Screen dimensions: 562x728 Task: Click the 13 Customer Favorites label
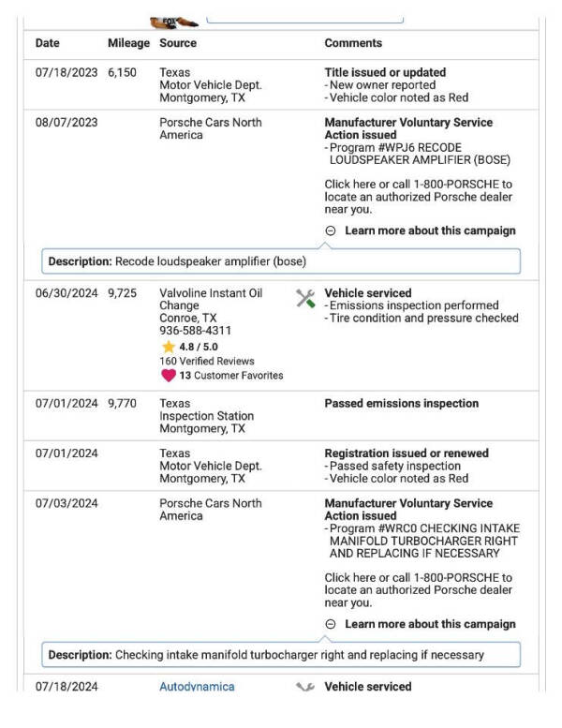tap(231, 376)
